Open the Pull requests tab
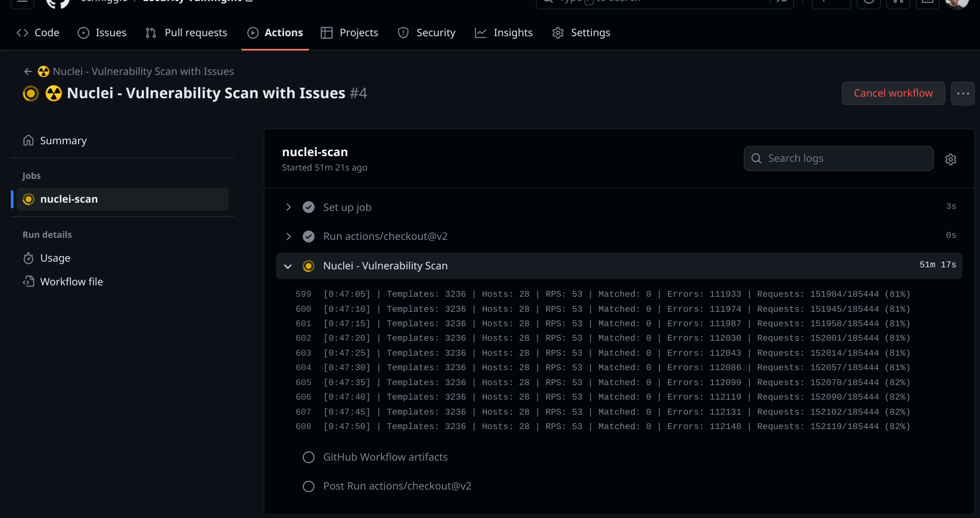 pyautogui.click(x=186, y=33)
